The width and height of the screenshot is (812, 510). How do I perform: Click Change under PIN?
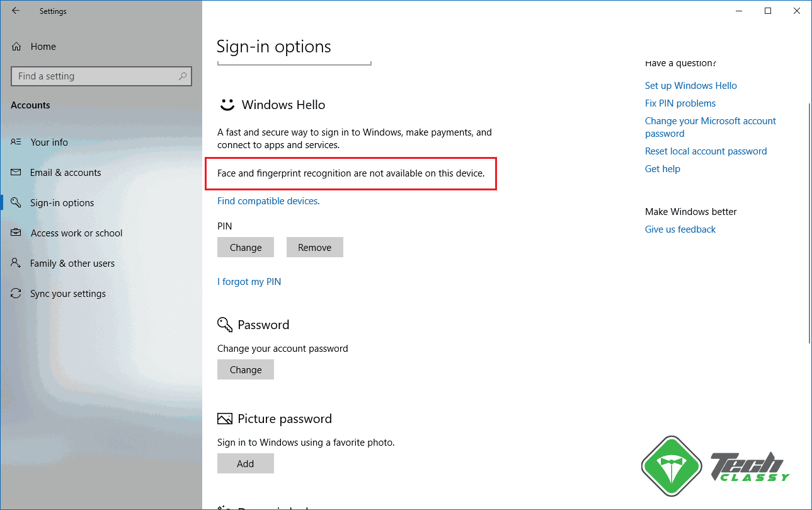245,246
